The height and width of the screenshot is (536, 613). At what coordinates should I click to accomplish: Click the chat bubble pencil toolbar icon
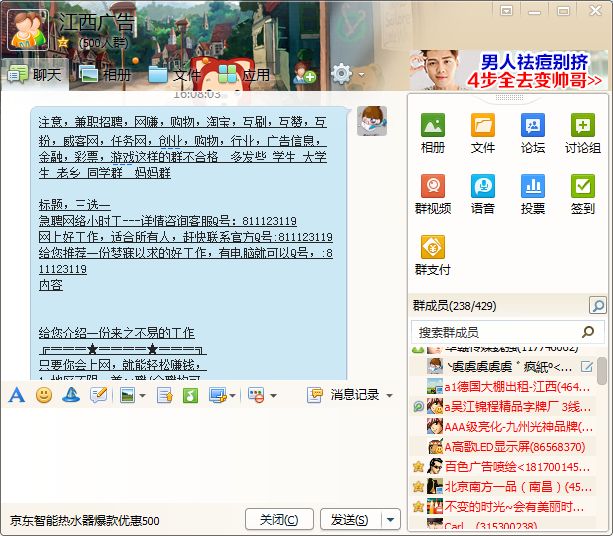tap(99, 395)
